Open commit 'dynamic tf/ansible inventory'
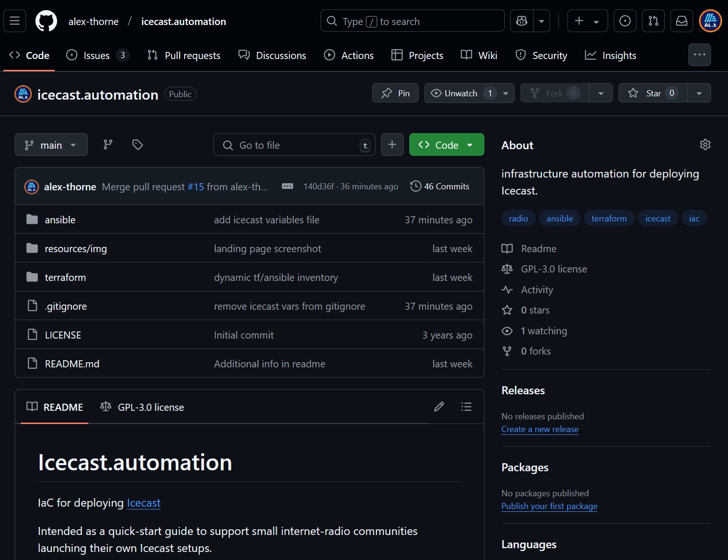The width and height of the screenshot is (728, 560). [276, 277]
